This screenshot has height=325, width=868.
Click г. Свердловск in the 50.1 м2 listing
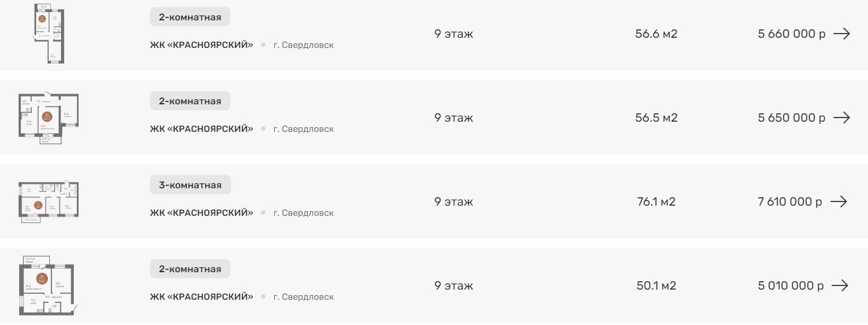[304, 297]
